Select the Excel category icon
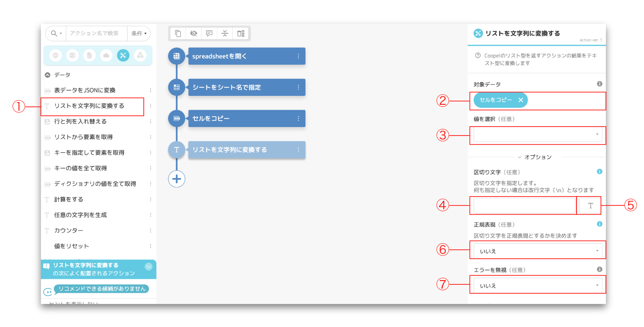This screenshot has height=327, width=644. click(73, 55)
